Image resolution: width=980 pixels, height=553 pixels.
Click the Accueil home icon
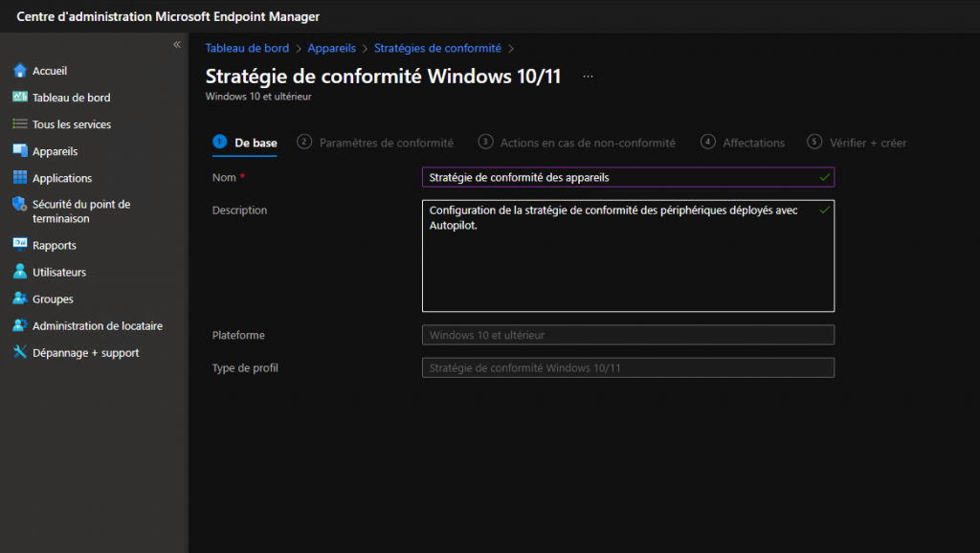pyautogui.click(x=20, y=70)
